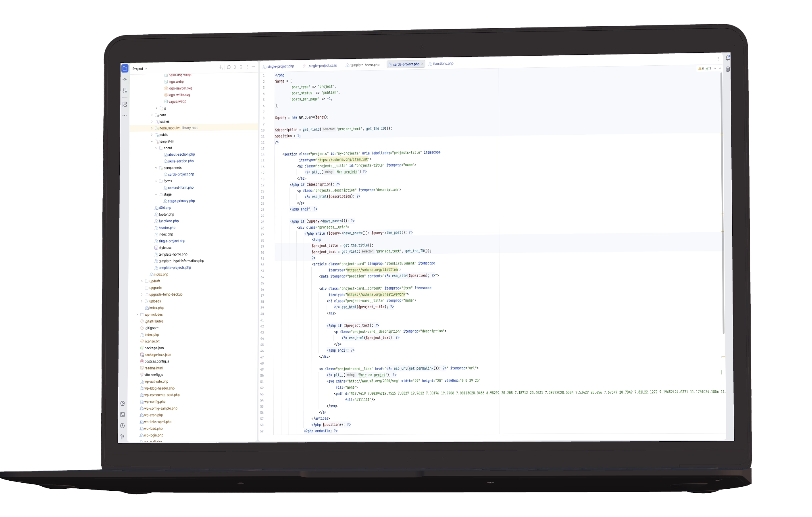Click the Select Opened File crosshair icon
Image resolution: width=812 pixels, height=517 pixels.
coord(229,67)
